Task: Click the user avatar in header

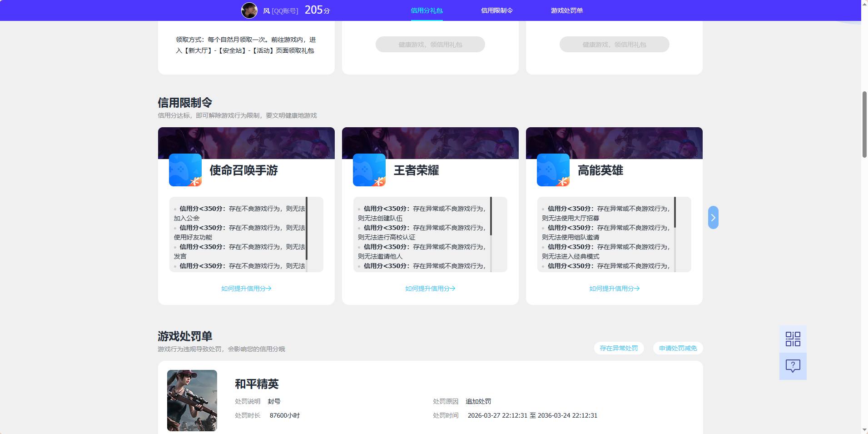Action: pyautogui.click(x=249, y=10)
